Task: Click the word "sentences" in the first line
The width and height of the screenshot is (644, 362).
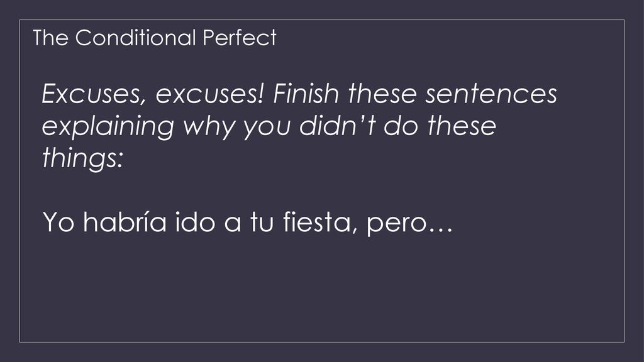Action: [x=491, y=94]
